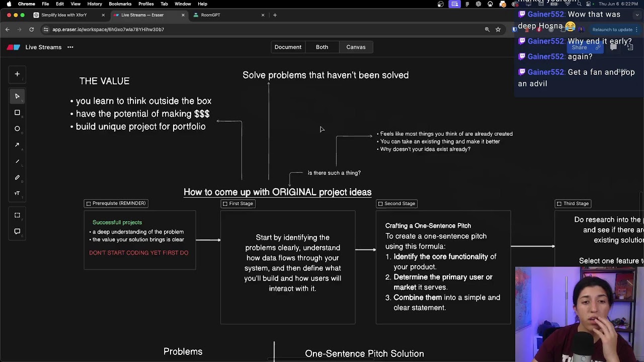
Task: Close the Simplify Idea with XforY tab
Action: tap(103, 15)
